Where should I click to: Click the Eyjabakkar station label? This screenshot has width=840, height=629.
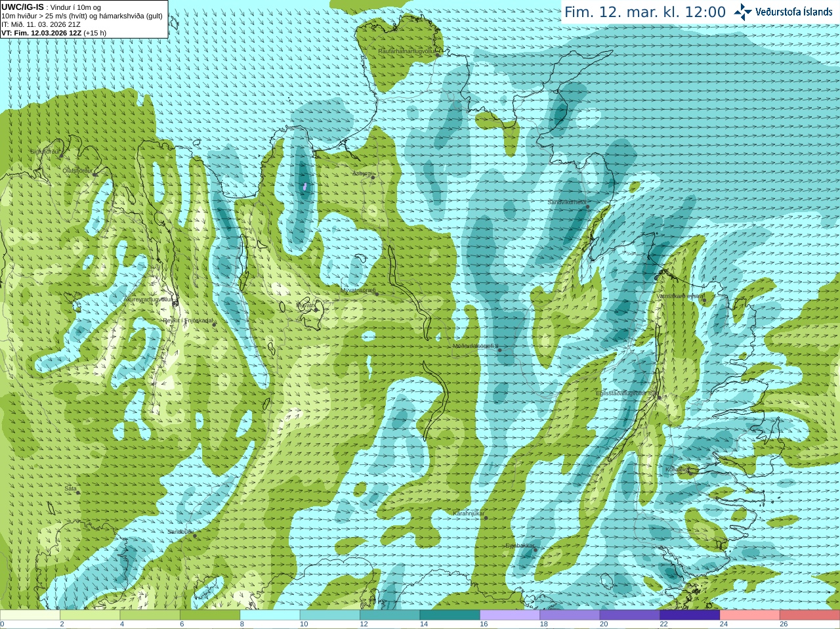tap(520, 546)
